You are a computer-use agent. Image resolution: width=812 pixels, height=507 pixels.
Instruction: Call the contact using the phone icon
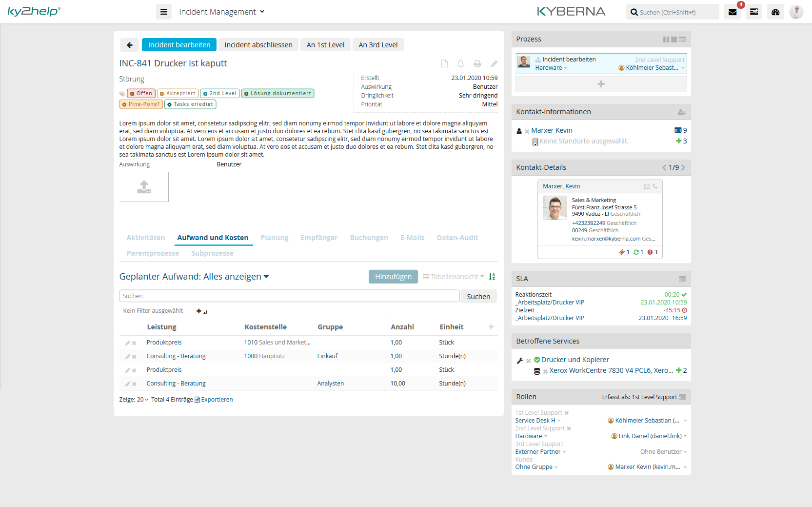(654, 186)
